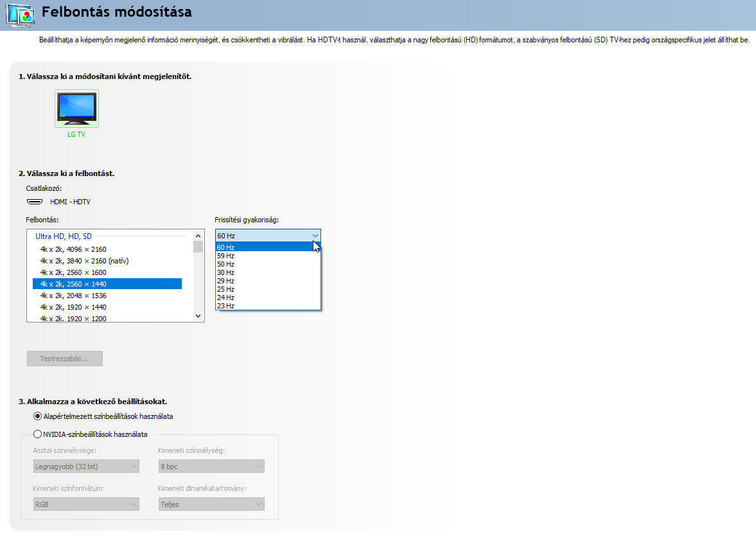This screenshot has width=756, height=541.
Task: Select resolution 1920 × 1440
Action: pyautogui.click(x=107, y=307)
